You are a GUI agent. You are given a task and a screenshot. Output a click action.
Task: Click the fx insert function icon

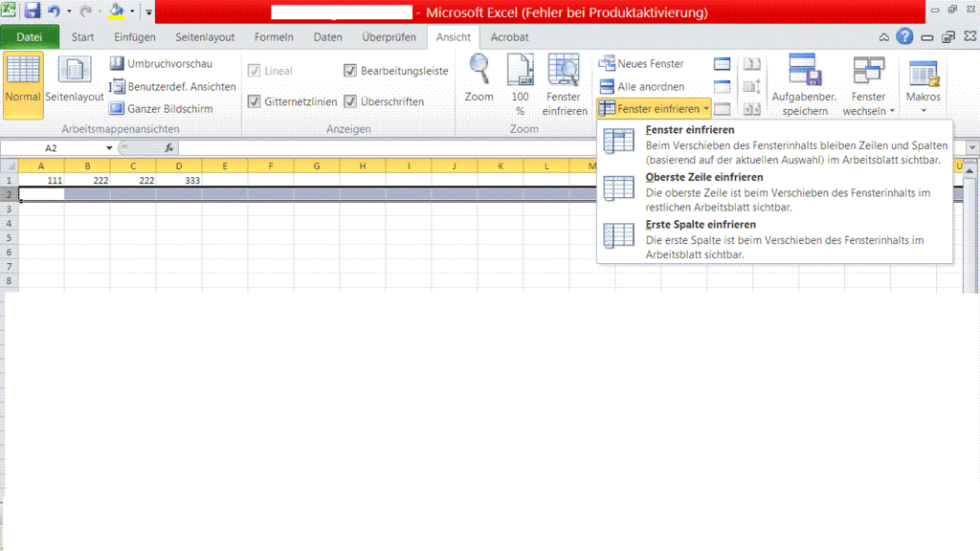click(x=168, y=148)
